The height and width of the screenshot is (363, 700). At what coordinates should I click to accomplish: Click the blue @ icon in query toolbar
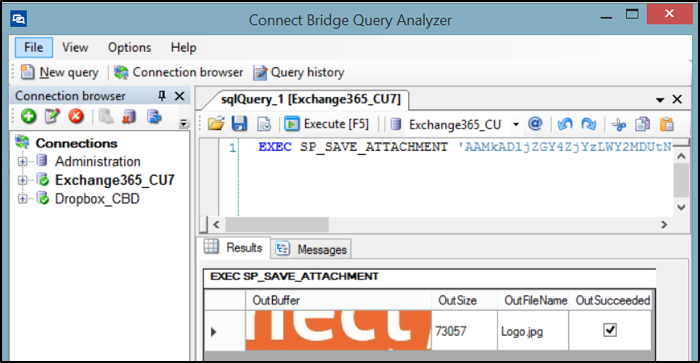click(x=535, y=124)
